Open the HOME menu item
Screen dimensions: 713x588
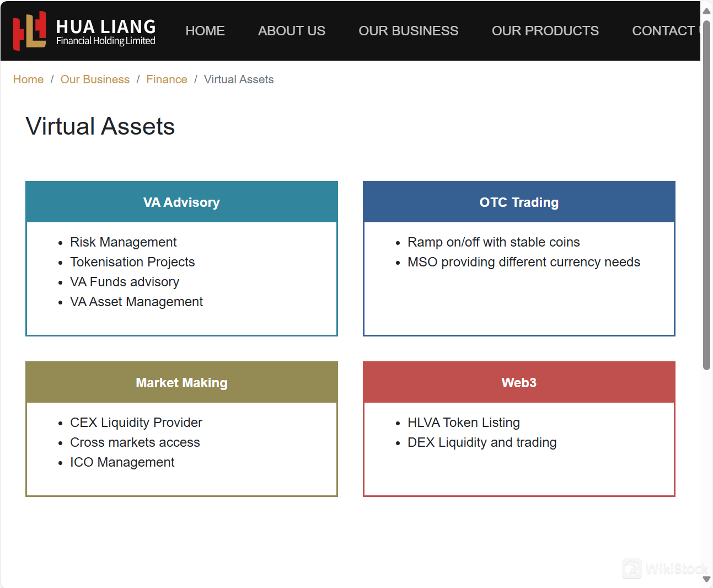point(205,30)
